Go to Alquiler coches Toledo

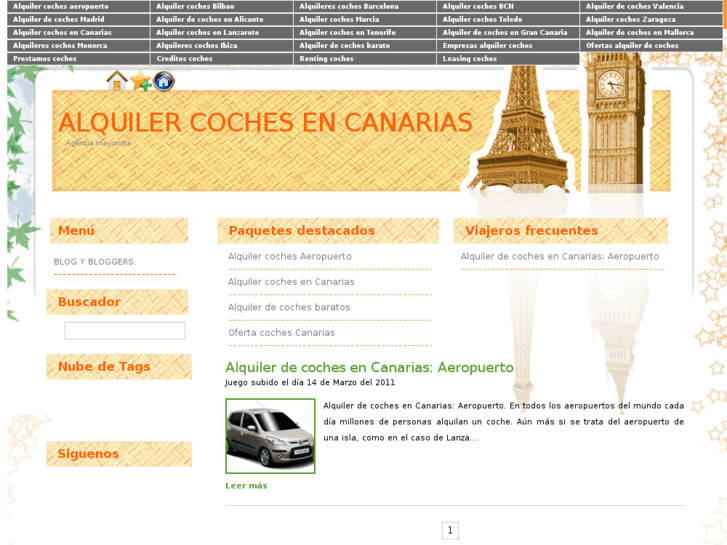(482, 19)
